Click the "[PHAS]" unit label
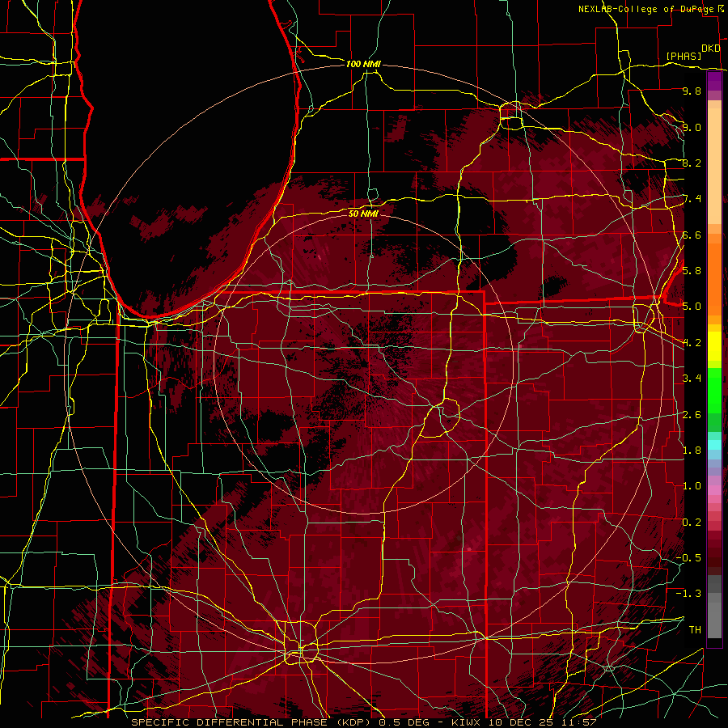The image size is (728, 728). [684, 56]
